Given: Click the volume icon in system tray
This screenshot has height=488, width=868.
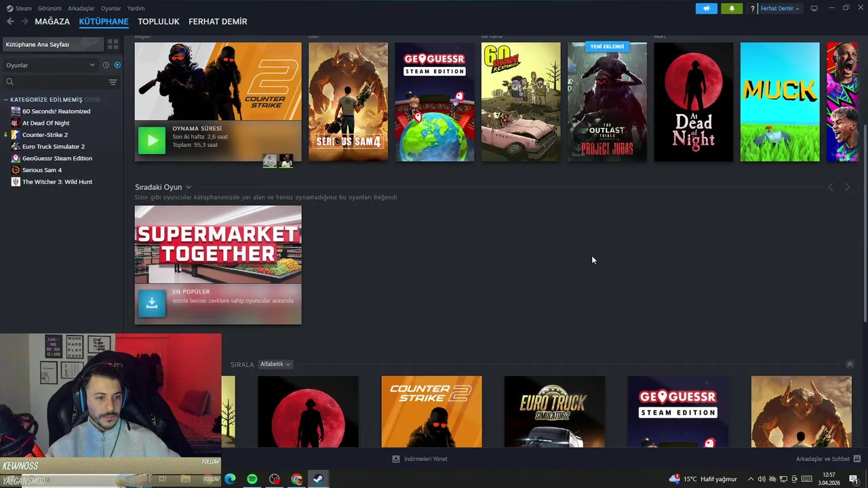Looking at the screenshot, I should click(761, 479).
